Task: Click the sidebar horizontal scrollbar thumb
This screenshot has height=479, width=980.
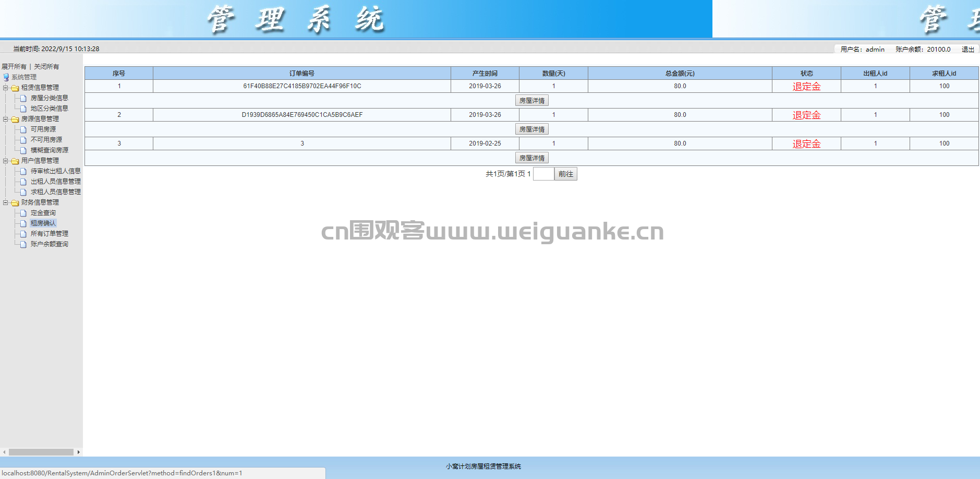Action: [41, 452]
